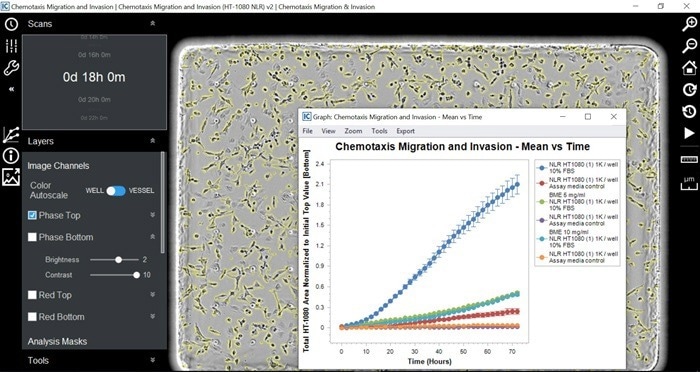Reset view with the home icon
The image size is (700, 372).
[689, 67]
